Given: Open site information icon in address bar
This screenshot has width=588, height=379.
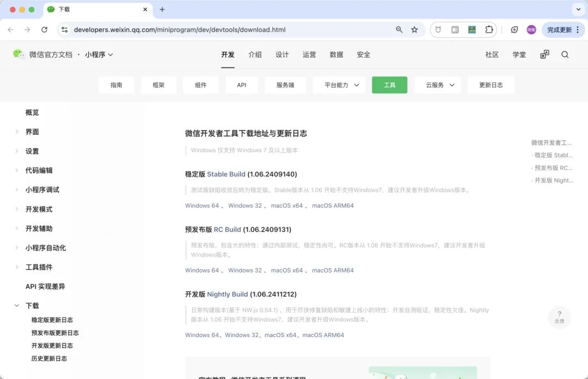Looking at the screenshot, I should [x=64, y=29].
